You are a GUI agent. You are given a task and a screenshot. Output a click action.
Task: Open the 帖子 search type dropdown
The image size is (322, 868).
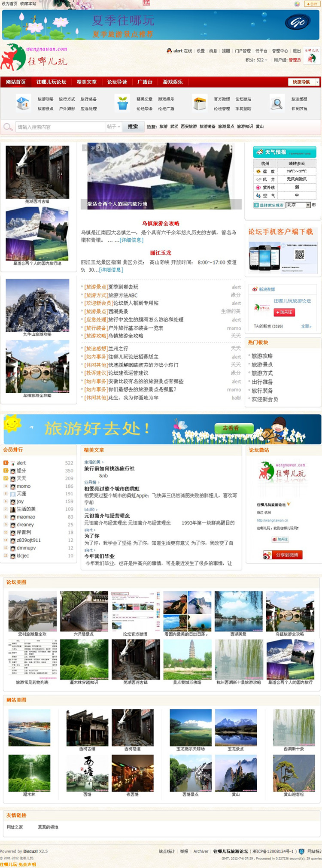[x=113, y=127]
